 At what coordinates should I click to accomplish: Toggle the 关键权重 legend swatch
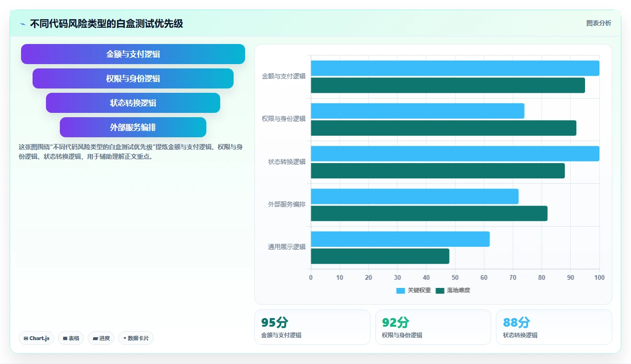[x=401, y=290]
